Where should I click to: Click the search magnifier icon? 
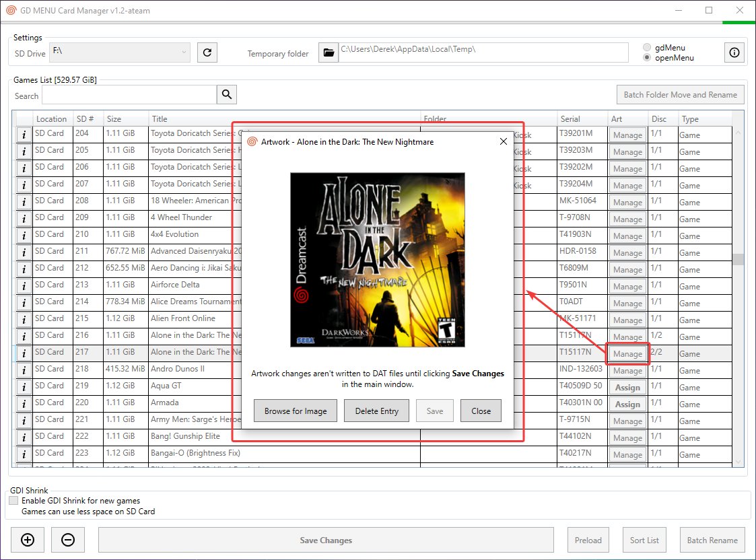pyautogui.click(x=227, y=94)
